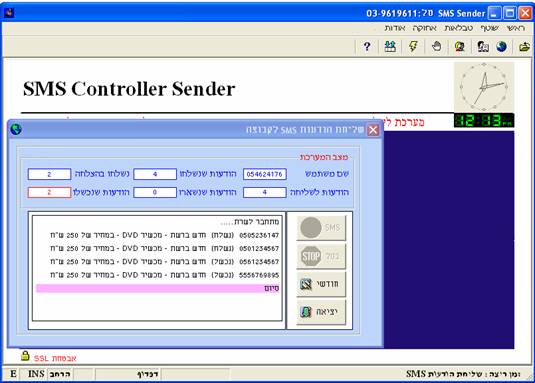
Task: Open the אודות menu
Action: (x=395, y=28)
